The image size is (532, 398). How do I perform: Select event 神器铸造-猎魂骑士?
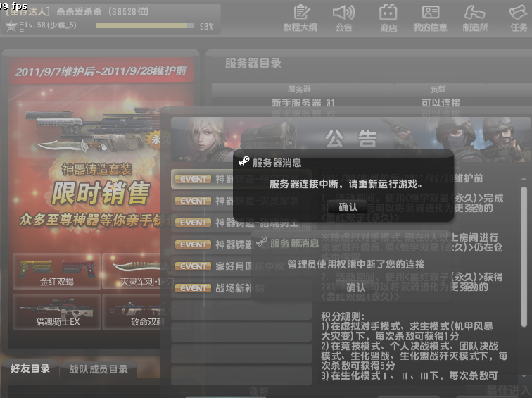pos(241,223)
